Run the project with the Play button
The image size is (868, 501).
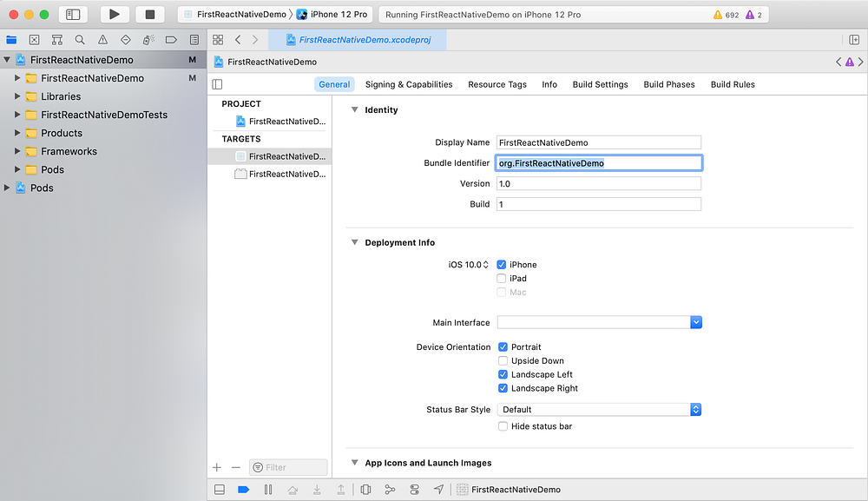tap(114, 15)
